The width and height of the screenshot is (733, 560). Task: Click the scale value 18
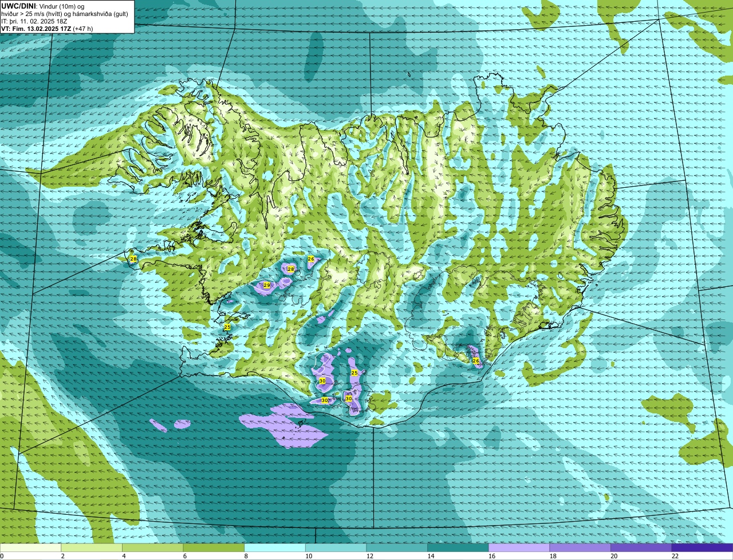[553, 556]
